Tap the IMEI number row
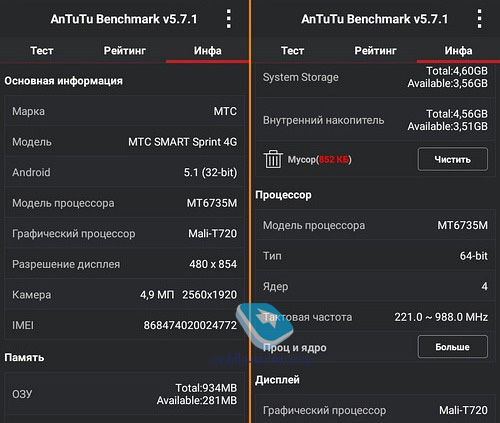500x423 pixels. click(124, 325)
